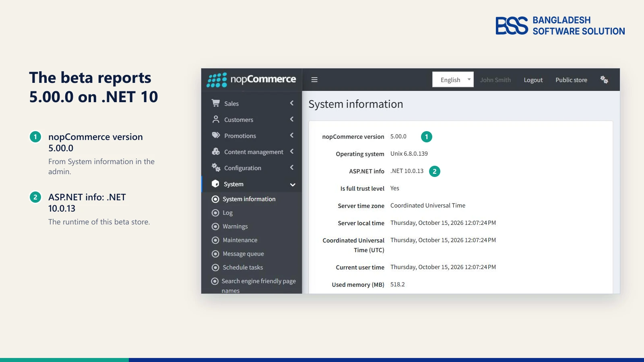Click the .NET 10.0.13 value
The width and height of the screenshot is (644, 362).
coord(407,171)
